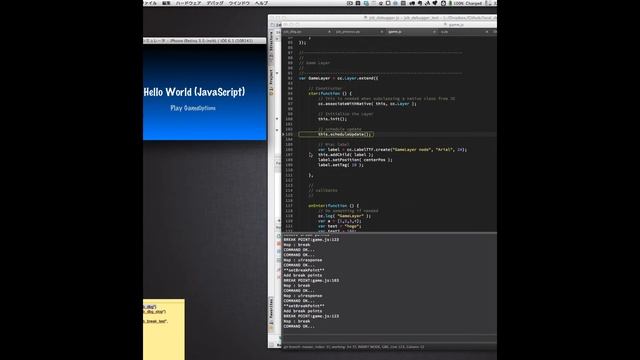
Task: Open the ファイル menu in the menu bar
Action: click(149, 3)
